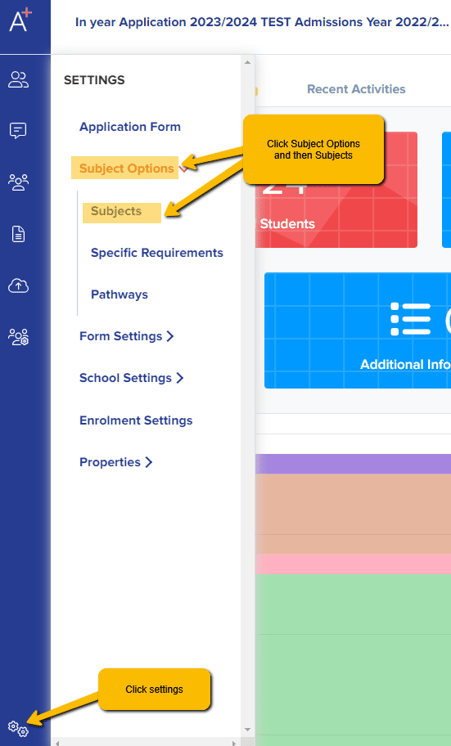Screen dimensions: 451x746
Task: Open Specific Requirements item
Action: click(x=157, y=253)
